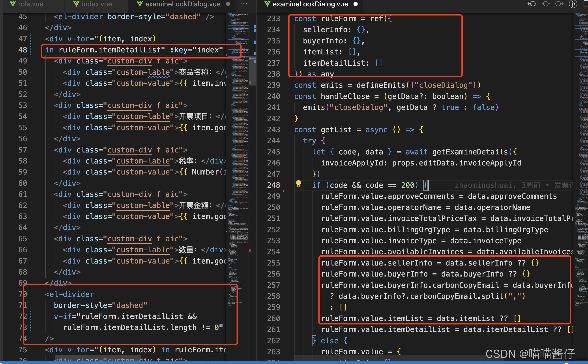Click unsaved dot on right examineLookDialog.vue tab
Screen dimensions: 588x364
click(356, 4)
